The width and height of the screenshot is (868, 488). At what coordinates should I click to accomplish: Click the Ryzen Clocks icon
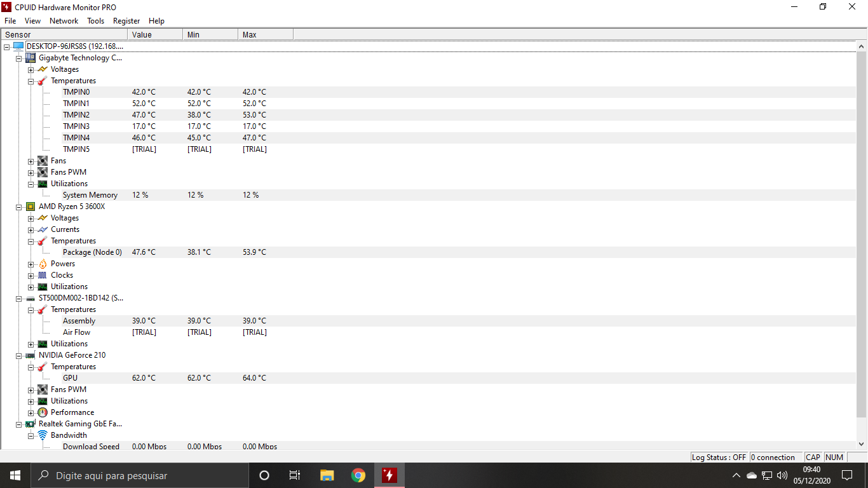[x=43, y=275]
